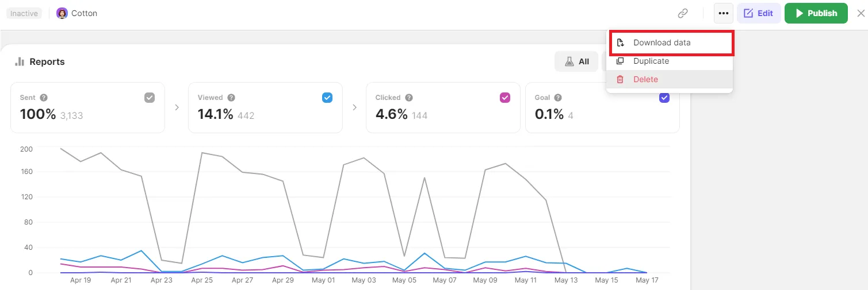Click the red trash Delete icon

[x=620, y=79]
